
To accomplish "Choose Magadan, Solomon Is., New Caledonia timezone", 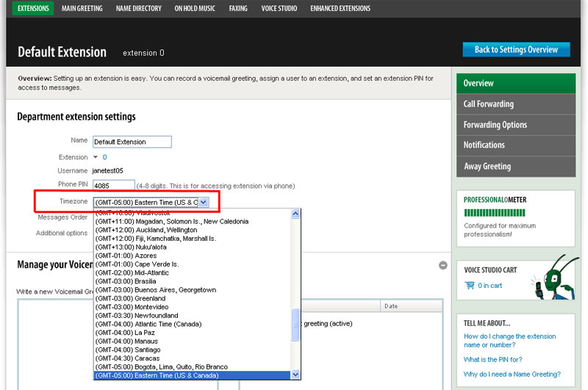I will [x=192, y=221].
